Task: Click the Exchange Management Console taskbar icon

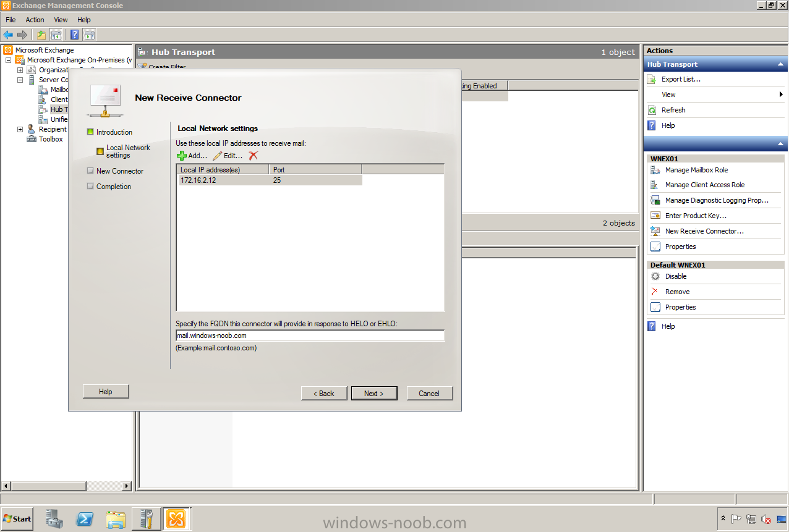Action: (x=176, y=519)
